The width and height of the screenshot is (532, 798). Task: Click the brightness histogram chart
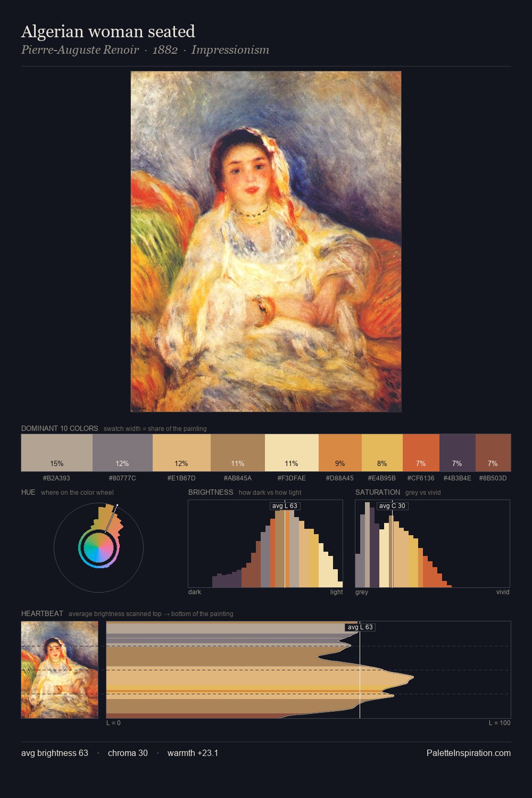coord(265,544)
